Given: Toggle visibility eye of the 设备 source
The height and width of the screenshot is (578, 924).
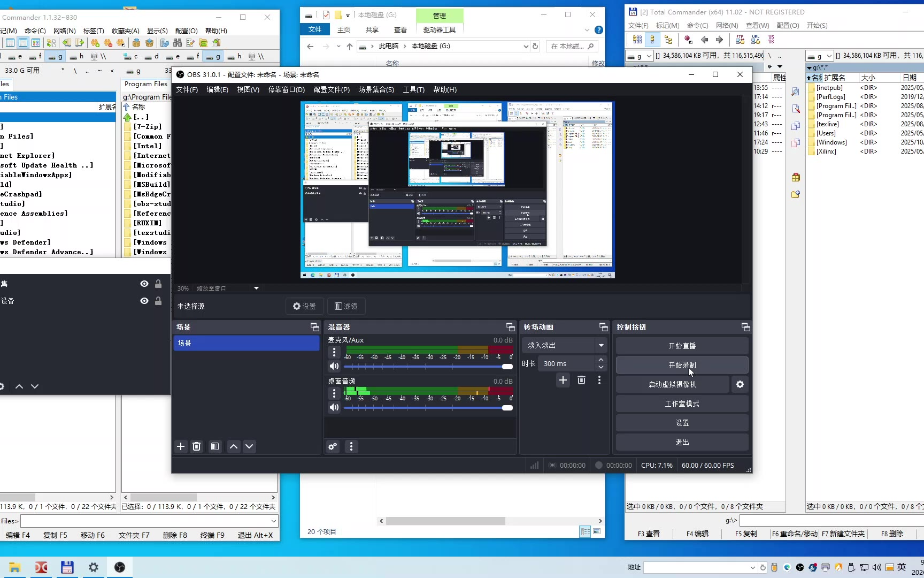Looking at the screenshot, I should pyautogui.click(x=144, y=301).
